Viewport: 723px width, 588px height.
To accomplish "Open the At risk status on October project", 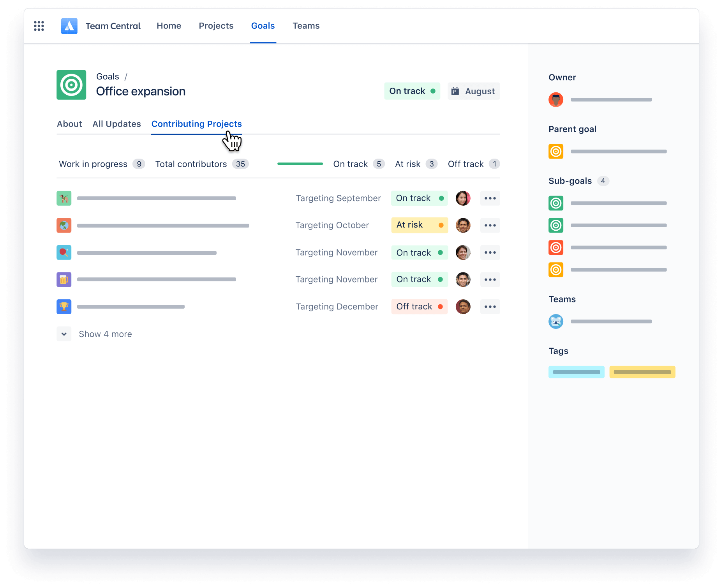I will click(419, 225).
